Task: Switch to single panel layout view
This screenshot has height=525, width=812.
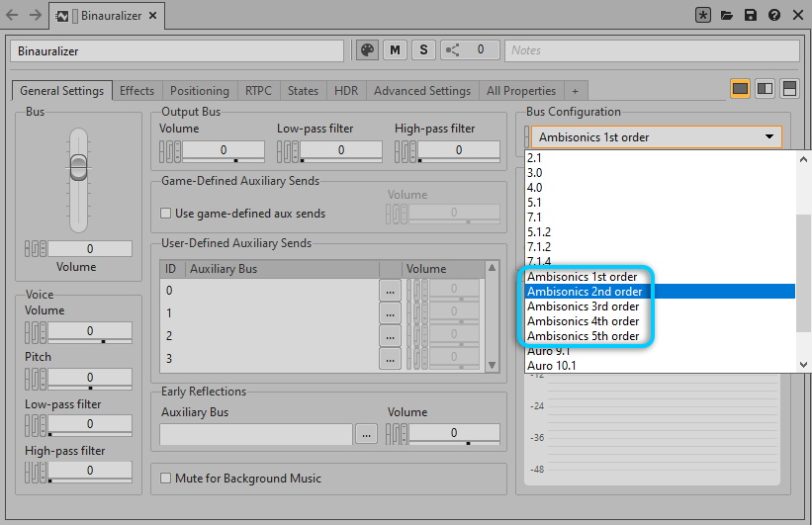Action: (740, 89)
